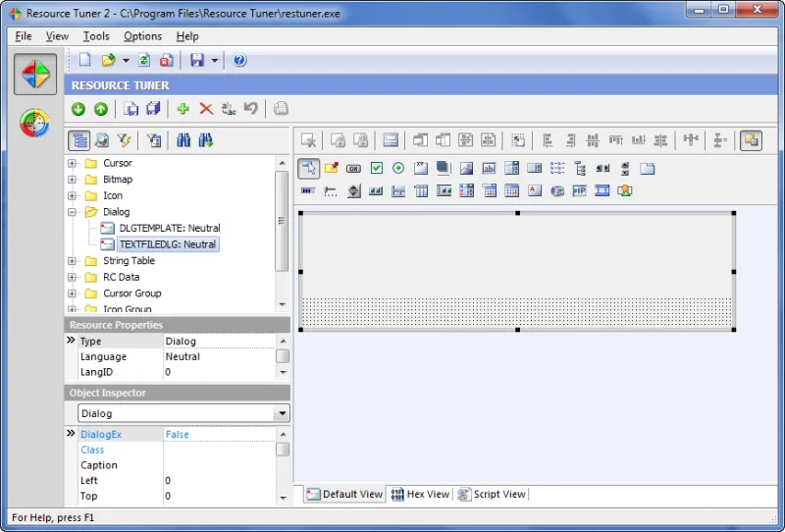Expand the Cursor folder in tree
The image size is (785, 532).
click(72, 163)
